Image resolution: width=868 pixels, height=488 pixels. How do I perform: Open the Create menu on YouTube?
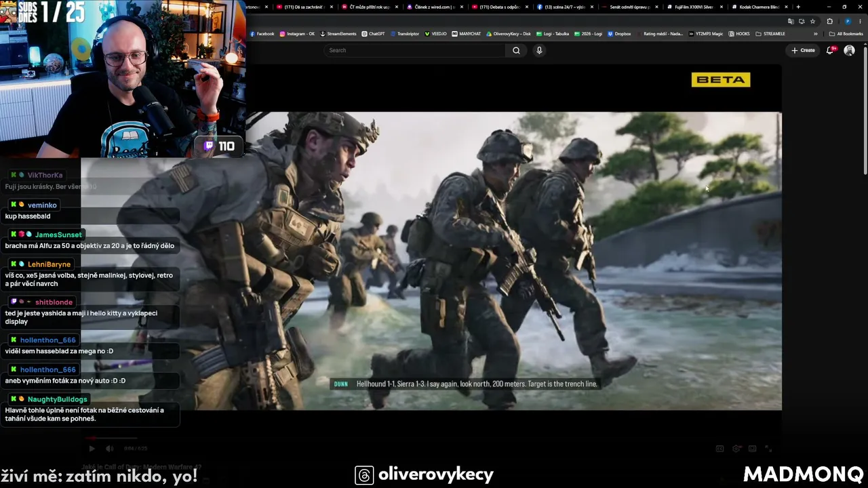pos(804,50)
